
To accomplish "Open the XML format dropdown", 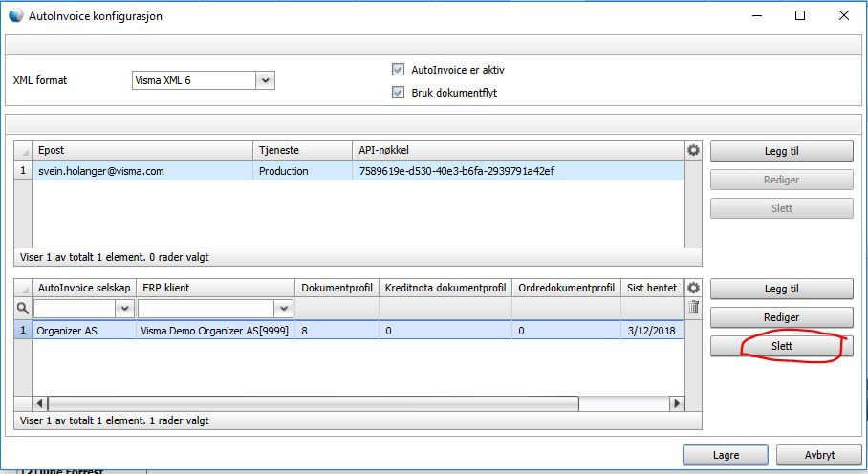I will coord(265,80).
